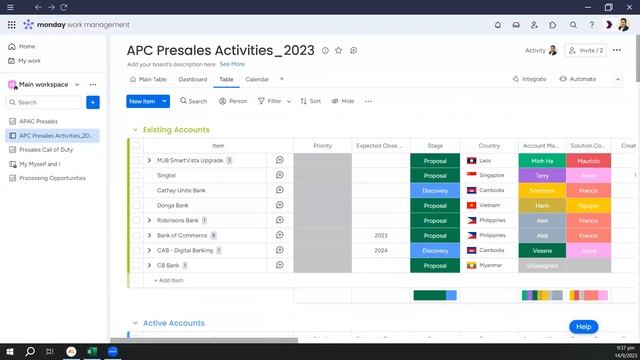This screenshot has height=360, width=640.
Task: Check the CB Bank row checkbox
Action: tap(137, 265)
